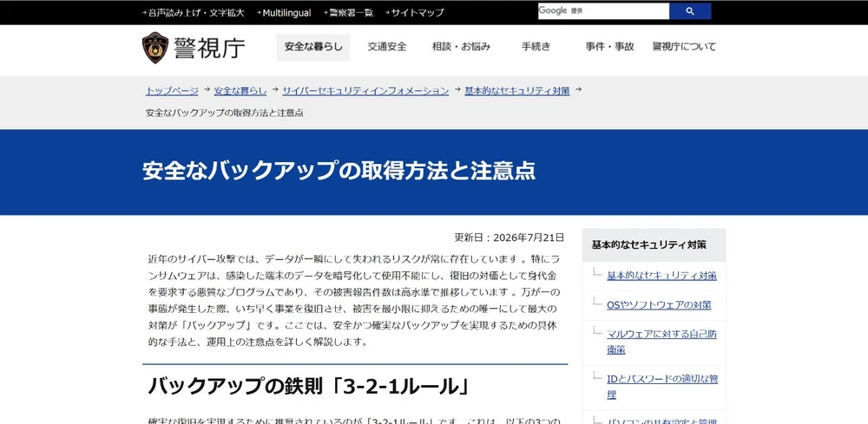This screenshot has width=868, height=424.
Task: Select the 警視庁について menu item
Action: [684, 47]
